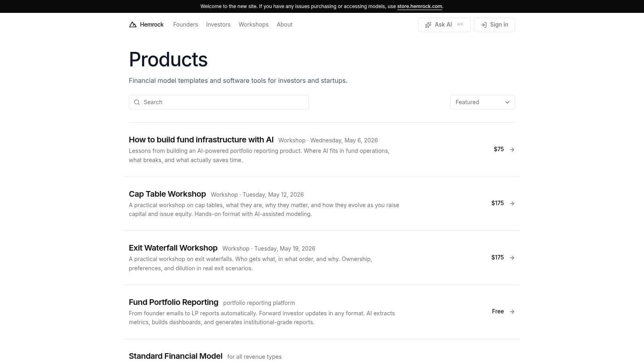Click the store.hemrock.com link
Screen dimensions: 644x362
point(419,6)
